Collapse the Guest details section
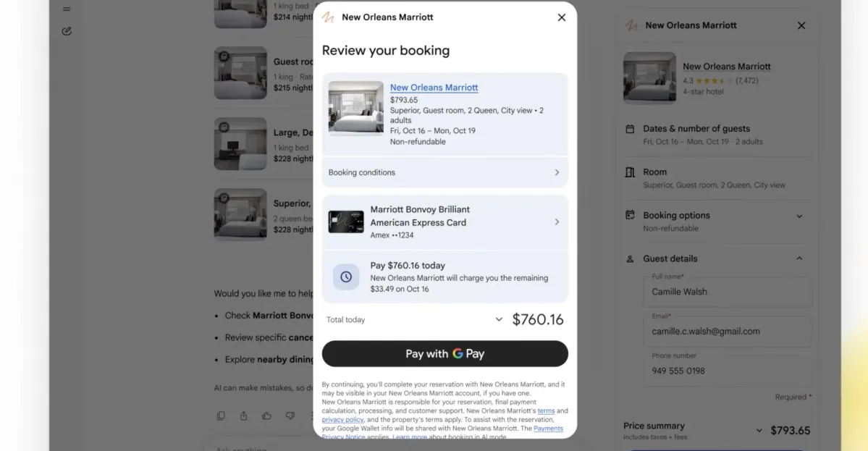868x451 pixels. coord(799,258)
